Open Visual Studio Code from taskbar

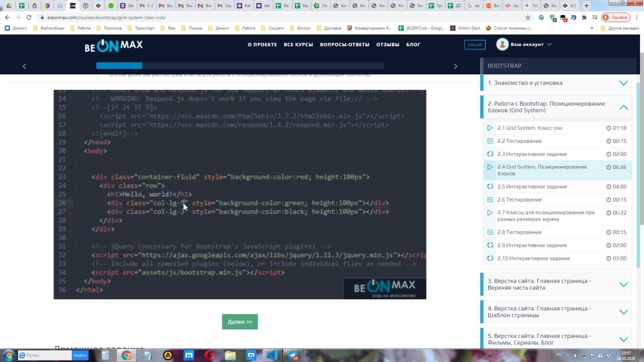click(271, 355)
